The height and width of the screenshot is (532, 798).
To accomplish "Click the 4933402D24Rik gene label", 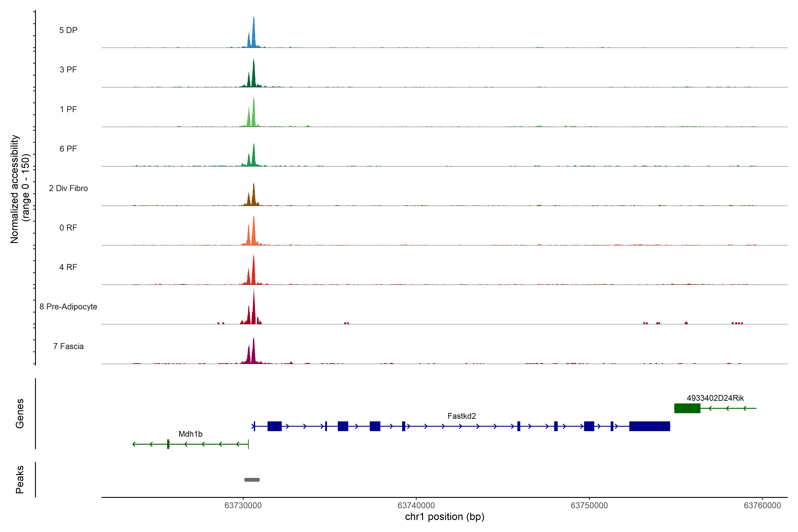I will (715, 398).
